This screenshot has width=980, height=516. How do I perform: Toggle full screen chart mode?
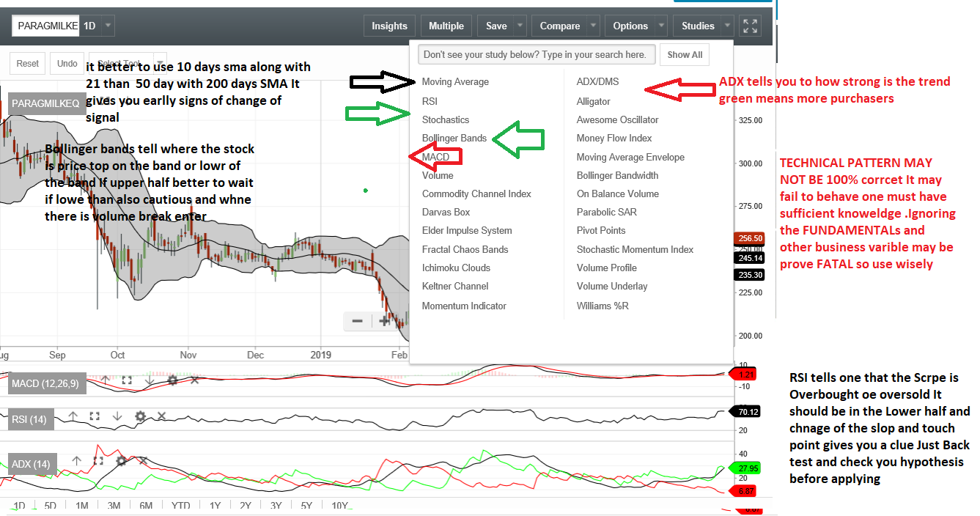750,26
